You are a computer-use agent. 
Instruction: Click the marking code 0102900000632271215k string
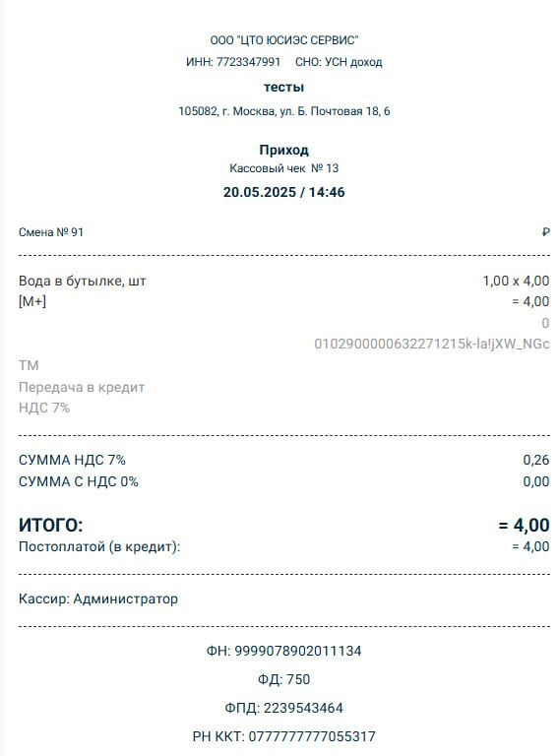(x=432, y=344)
